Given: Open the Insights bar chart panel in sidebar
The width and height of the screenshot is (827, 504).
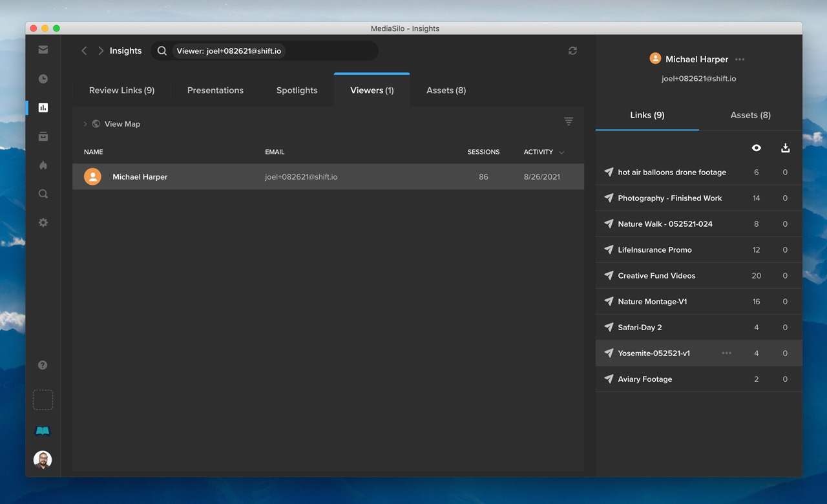Looking at the screenshot, I should pos(43,107).
